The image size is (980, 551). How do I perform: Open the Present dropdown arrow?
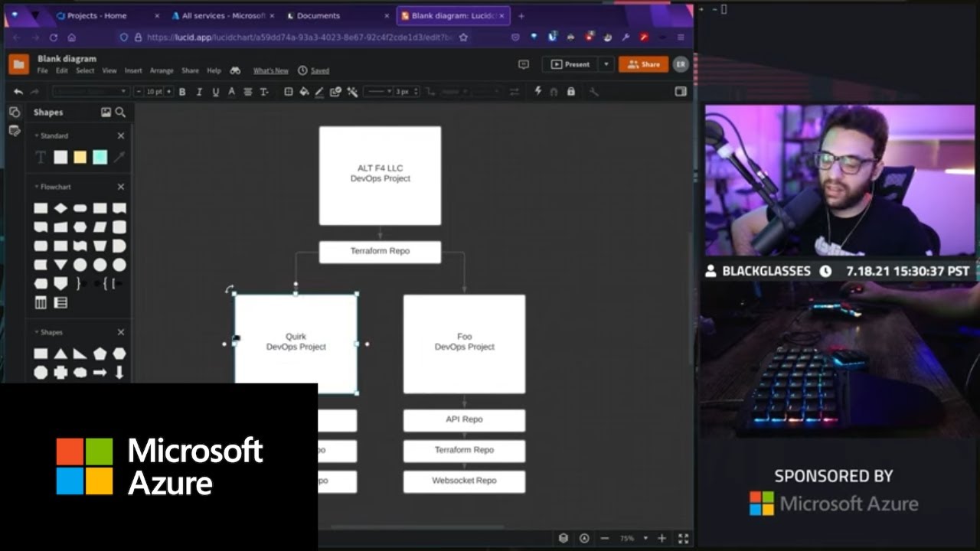[606, 64]
